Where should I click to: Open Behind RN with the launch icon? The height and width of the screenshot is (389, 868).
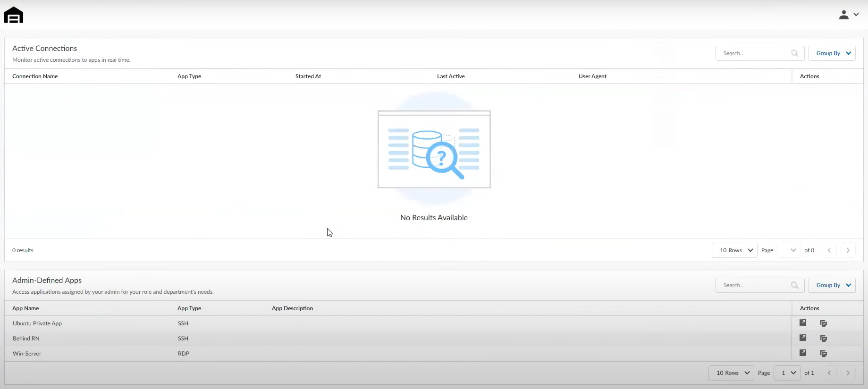coord(802,338)
